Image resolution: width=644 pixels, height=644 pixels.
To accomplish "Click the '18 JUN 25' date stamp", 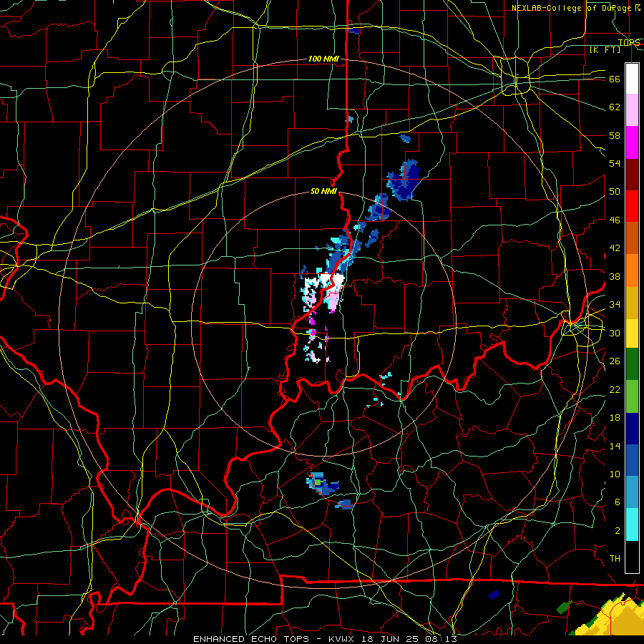I will point(392,639).
